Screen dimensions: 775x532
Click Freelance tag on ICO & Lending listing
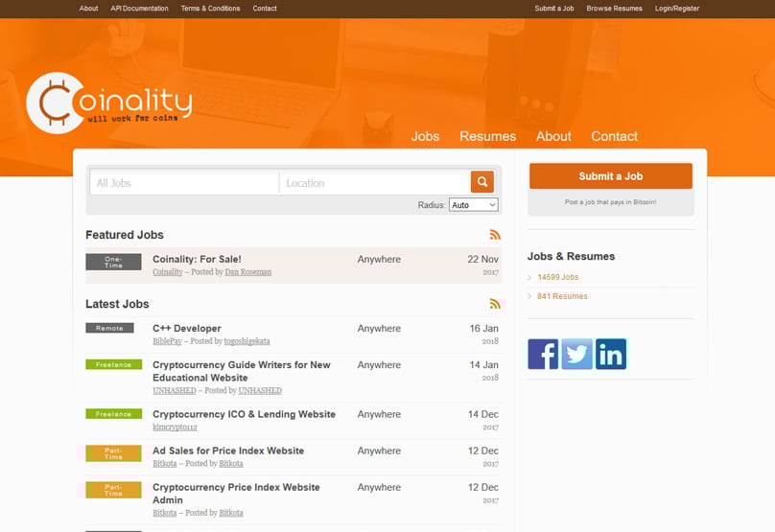(114, 414)
